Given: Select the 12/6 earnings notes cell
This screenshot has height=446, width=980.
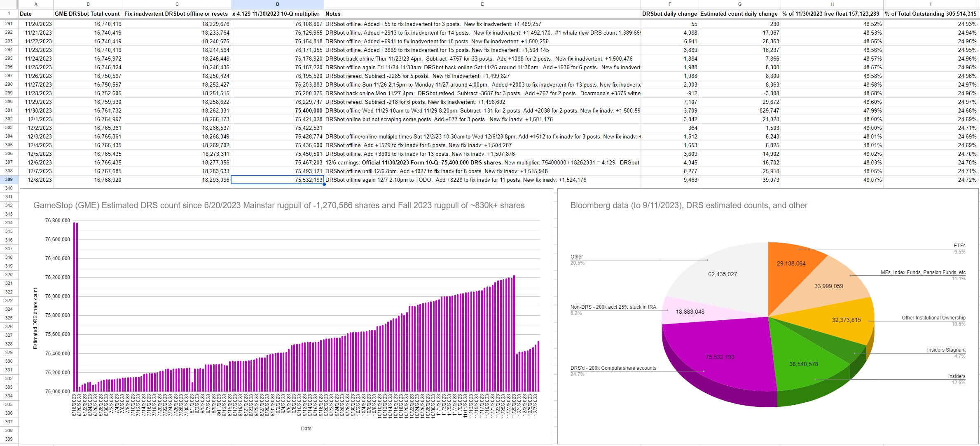Looking at the screenshot, I should click(x=482, y=162).
